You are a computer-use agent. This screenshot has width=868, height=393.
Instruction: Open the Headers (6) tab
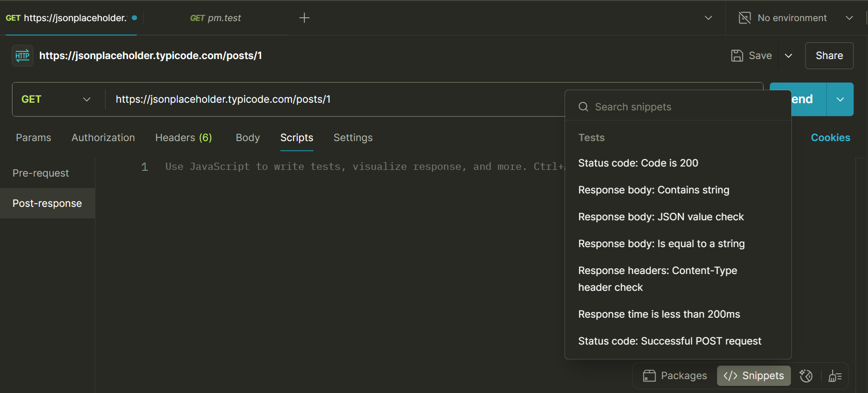coord(184,138)
